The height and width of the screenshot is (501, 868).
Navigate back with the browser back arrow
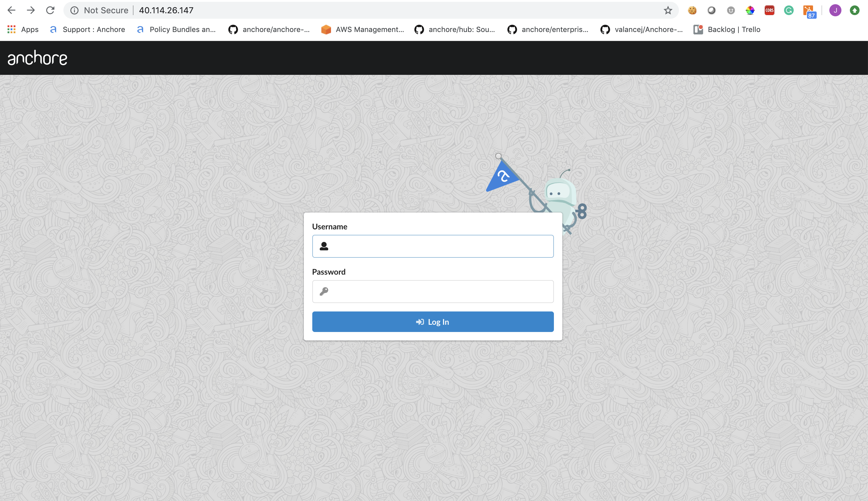point(11,10)
